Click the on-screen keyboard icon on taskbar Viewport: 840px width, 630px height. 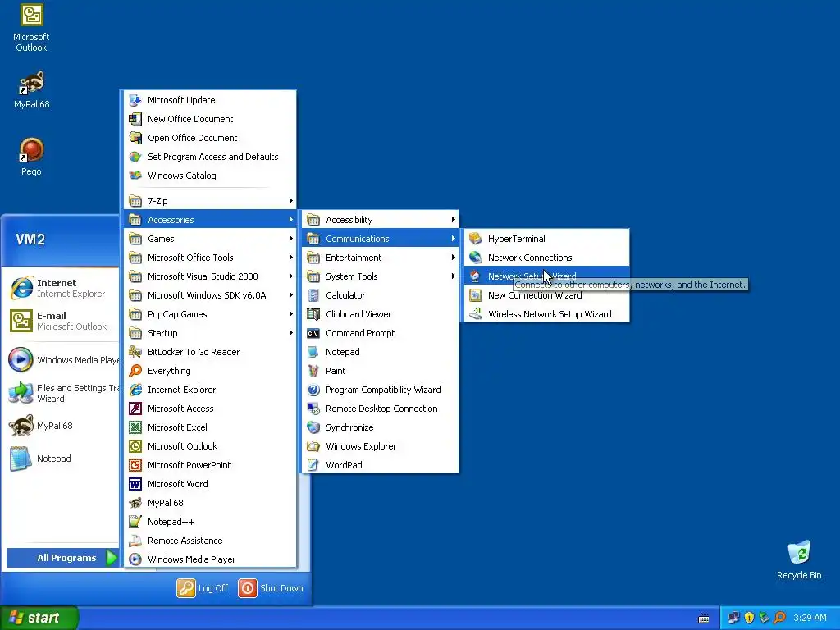(703, 619)
